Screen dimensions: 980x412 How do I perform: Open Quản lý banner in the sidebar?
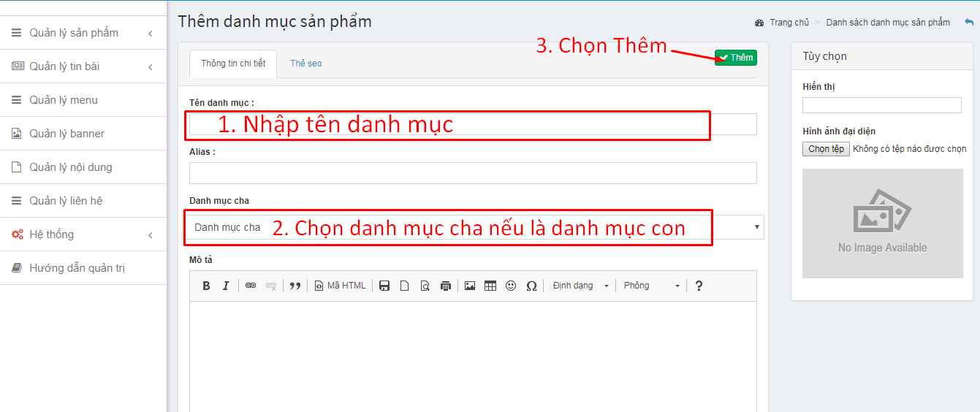[83, 134]
